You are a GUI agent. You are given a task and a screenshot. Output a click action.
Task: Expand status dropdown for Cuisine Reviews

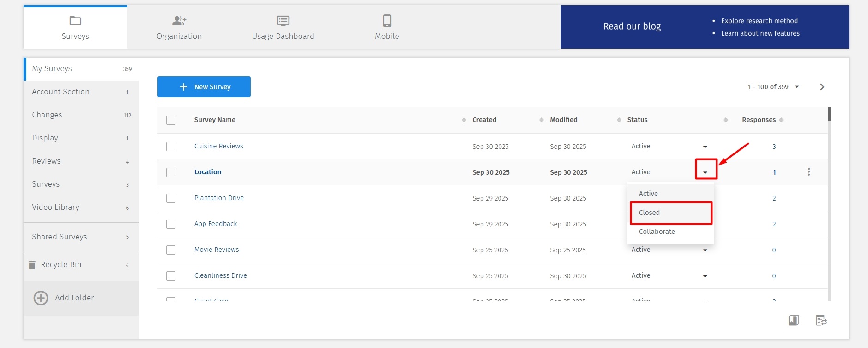(705, 147)
